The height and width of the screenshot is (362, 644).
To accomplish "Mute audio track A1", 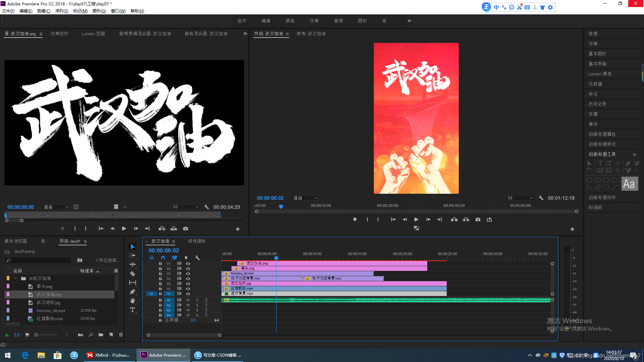I will point(188,300).
